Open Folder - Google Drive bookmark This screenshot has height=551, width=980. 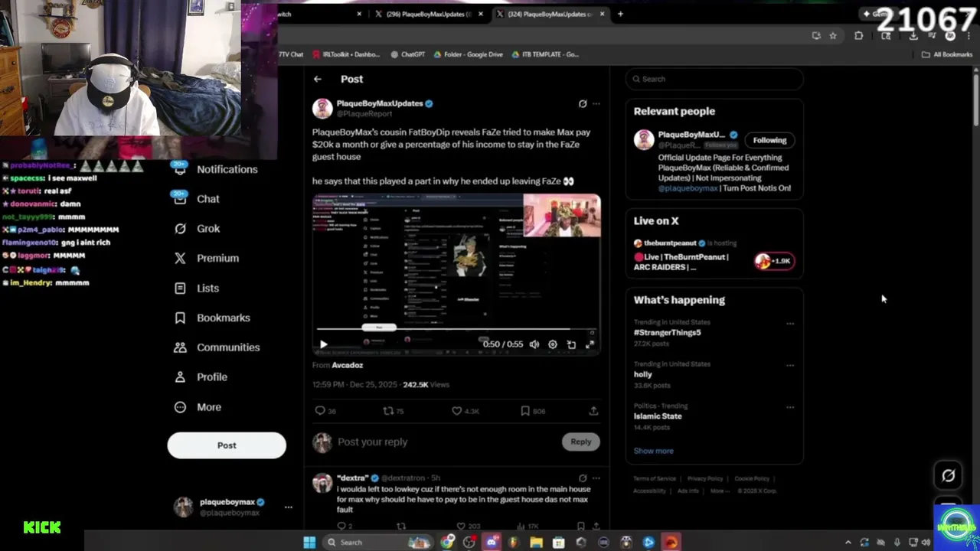click(x=469, y=54)
